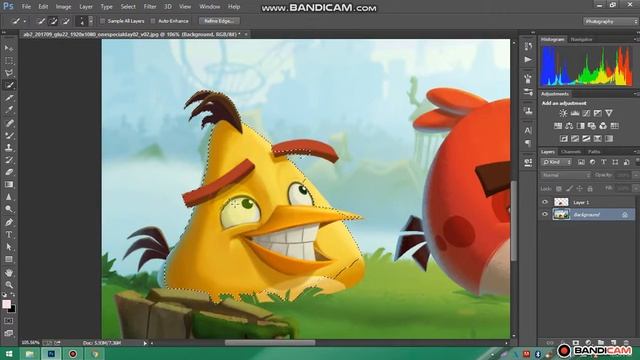Select the Pen tool

[x=9, y=222]
